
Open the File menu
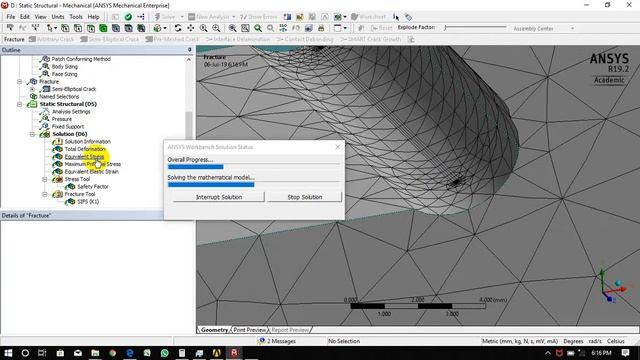(11, 17)
